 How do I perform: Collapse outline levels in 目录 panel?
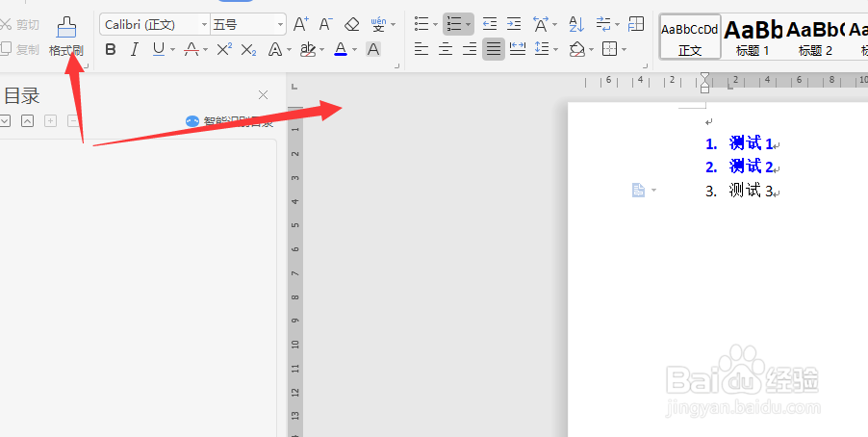click(27, 120)
